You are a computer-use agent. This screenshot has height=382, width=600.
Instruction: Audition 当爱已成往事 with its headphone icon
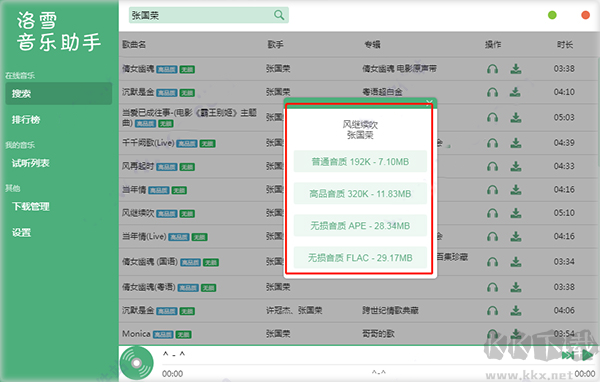(492, 118)
